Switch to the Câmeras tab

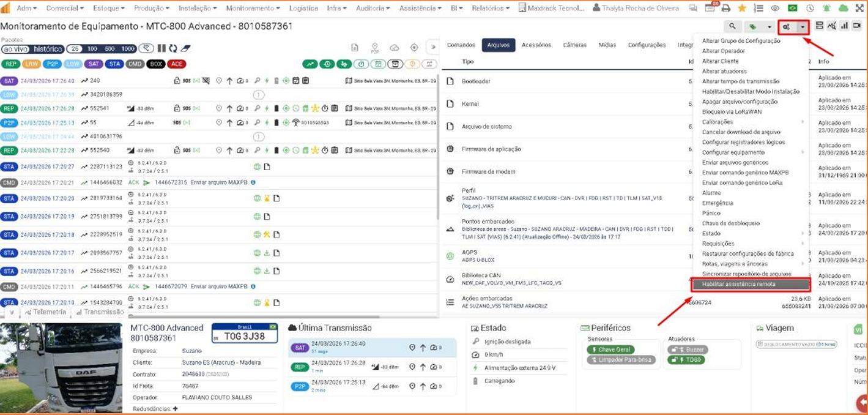pos(574,45)
